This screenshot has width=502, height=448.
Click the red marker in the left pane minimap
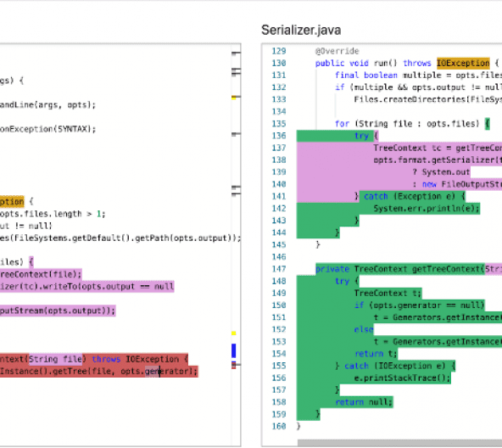tap(234, 366)
